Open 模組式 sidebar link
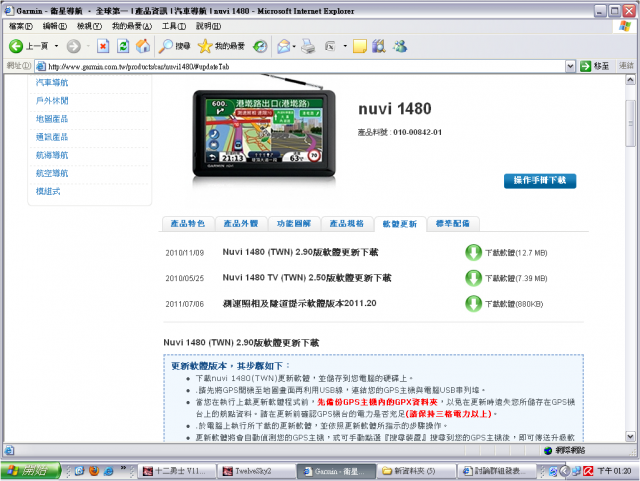640x481 pixels. pyautogui.click(x=48, y=191)
